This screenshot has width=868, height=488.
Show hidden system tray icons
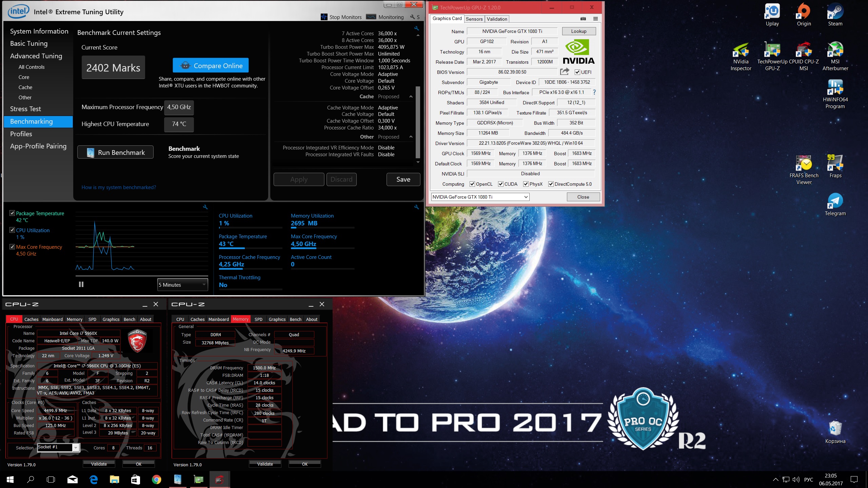pos(775,479)
